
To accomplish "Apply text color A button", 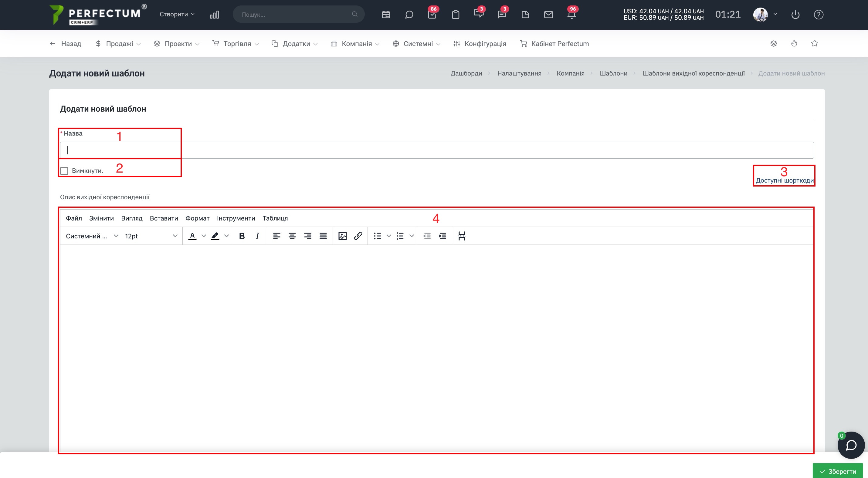I will (192, 236).
